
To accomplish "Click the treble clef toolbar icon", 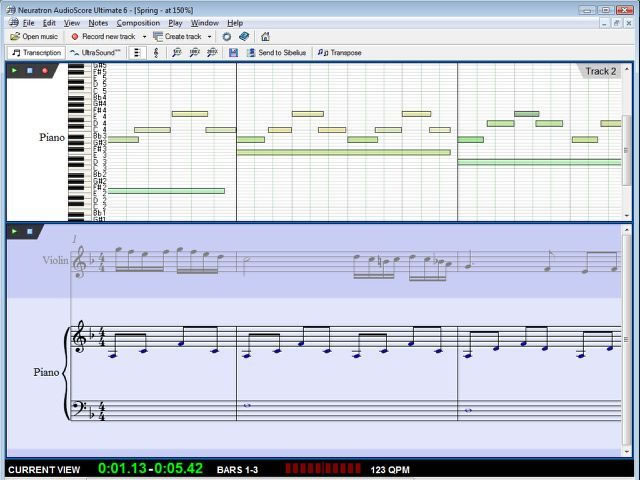I will [155, 52].
